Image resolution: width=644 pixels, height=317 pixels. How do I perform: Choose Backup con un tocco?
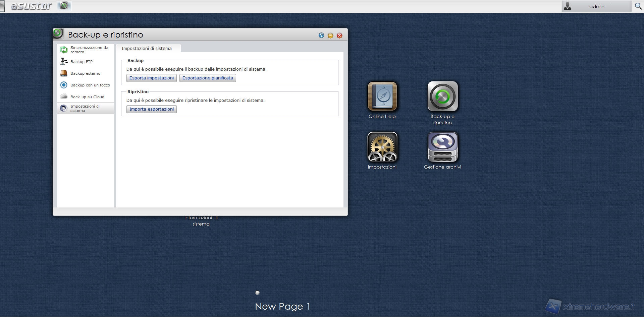pos(90,85)
